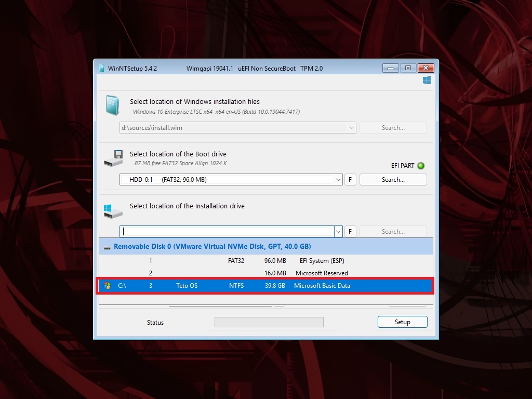Click the boot drive Search... button
The image size is (532, 399).
(393, 179)
